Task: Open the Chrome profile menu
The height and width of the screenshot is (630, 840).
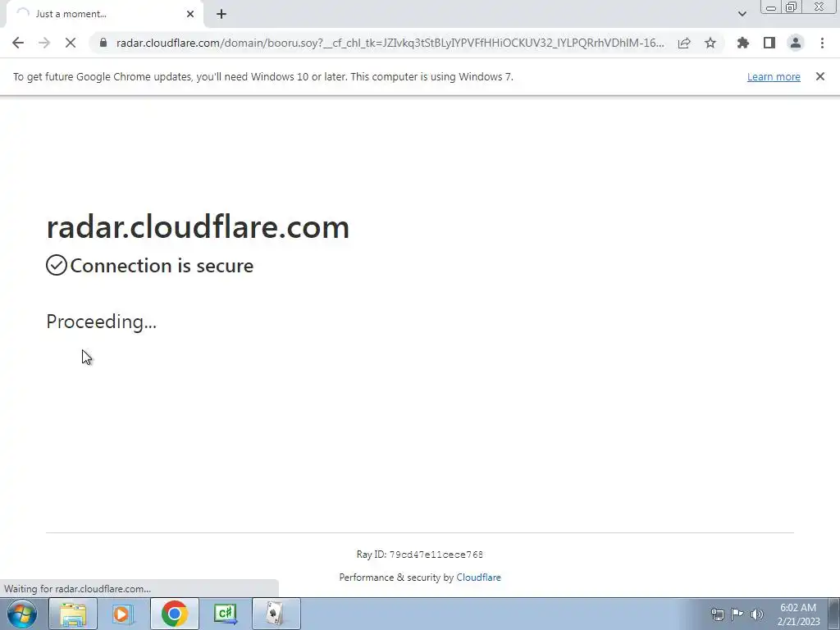Action: point(796,43)
